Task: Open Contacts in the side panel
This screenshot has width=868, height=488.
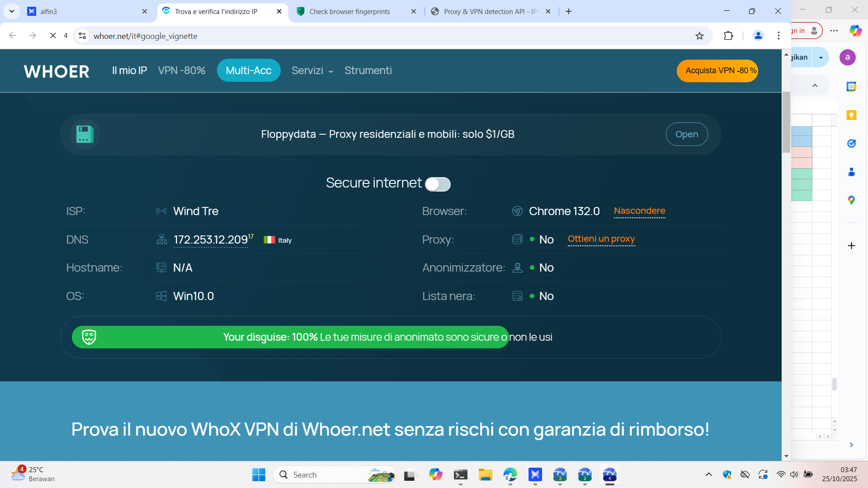Action: [851, 172]
